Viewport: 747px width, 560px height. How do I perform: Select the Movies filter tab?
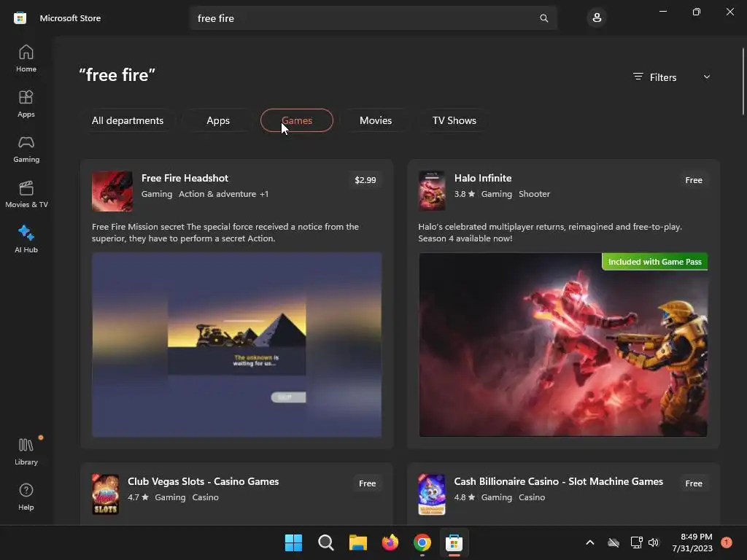[376, 120]
